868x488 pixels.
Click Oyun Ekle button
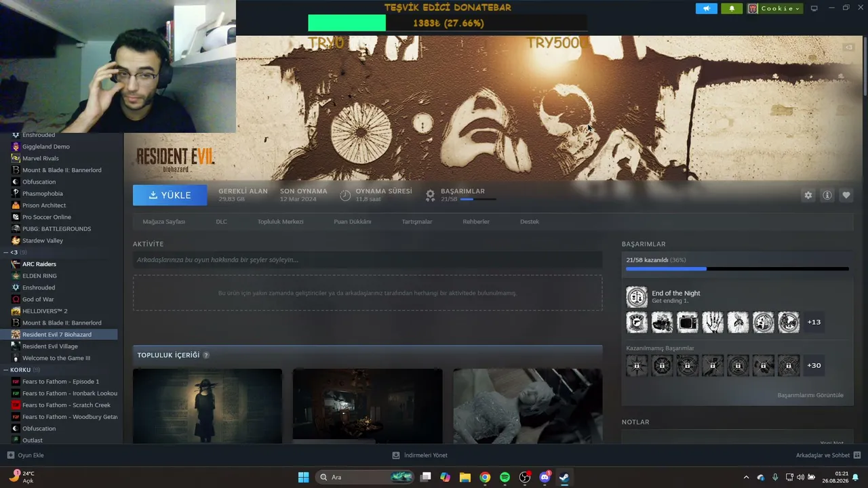click(25, 455)
